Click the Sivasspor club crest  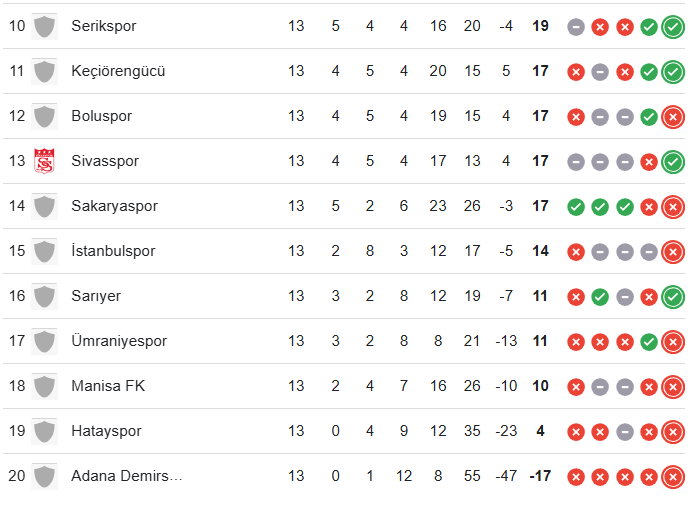[x=44, y=161]
